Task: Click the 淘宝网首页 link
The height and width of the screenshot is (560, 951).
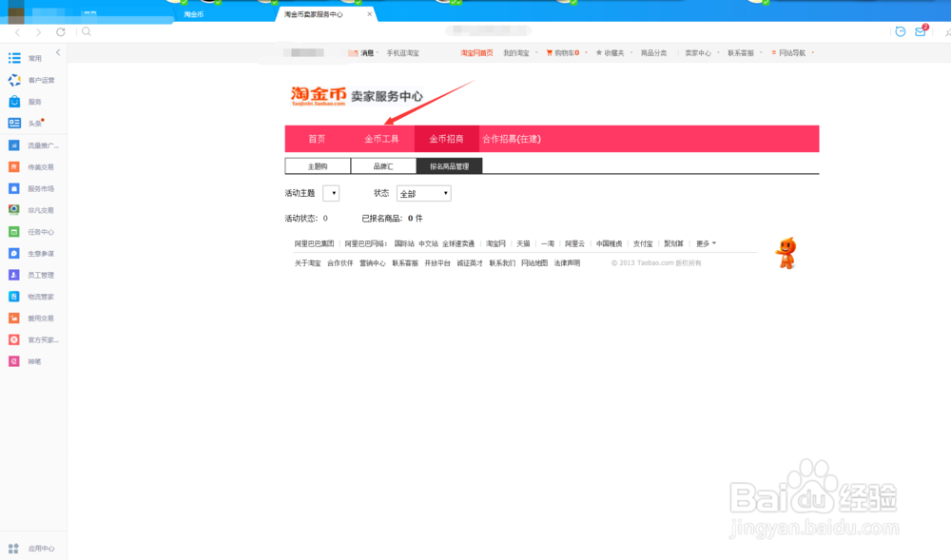Action: coord(476,52)
